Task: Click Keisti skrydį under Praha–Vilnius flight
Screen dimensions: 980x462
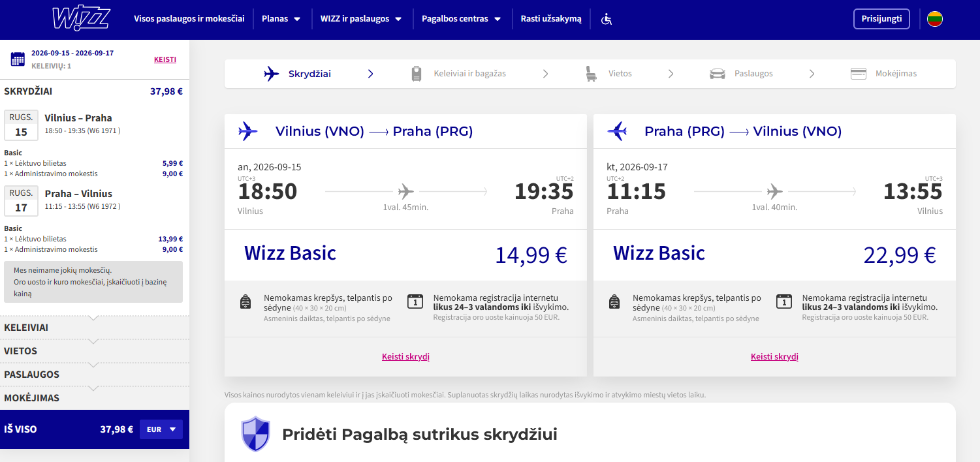Action: tap(774, 357)
